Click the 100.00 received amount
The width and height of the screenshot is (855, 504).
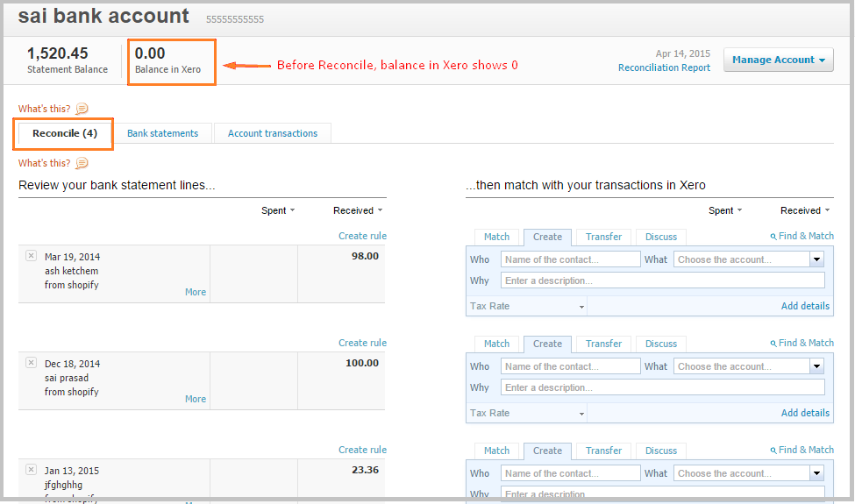[361, 363]
